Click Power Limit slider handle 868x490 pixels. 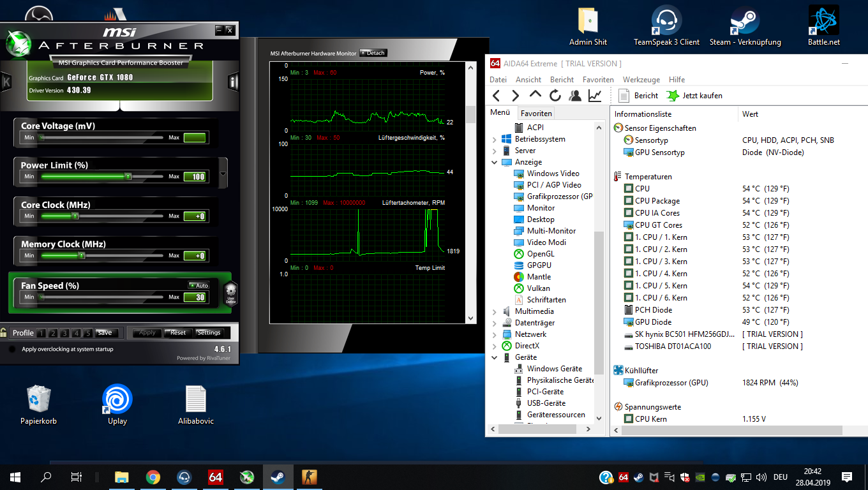click(x=128, y=176)
